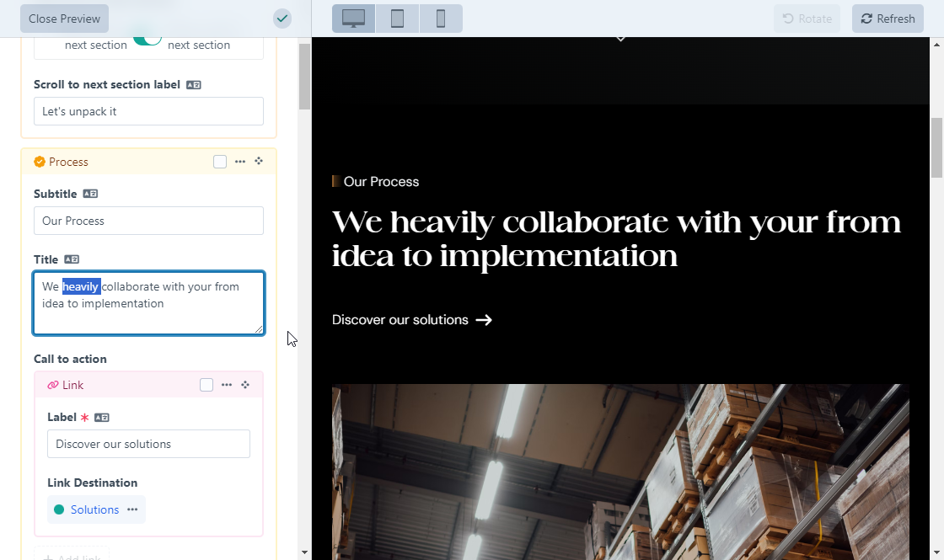944x560 pixels.
Task: Click the localizable icon beside Subtitle label
Action: [x=90, y=194]
